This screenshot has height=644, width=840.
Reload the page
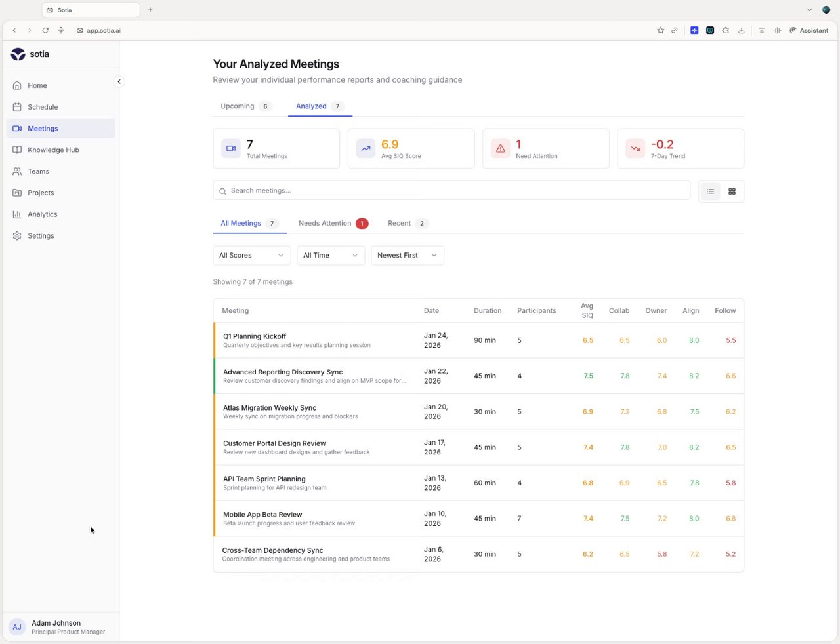click(45, 30)
